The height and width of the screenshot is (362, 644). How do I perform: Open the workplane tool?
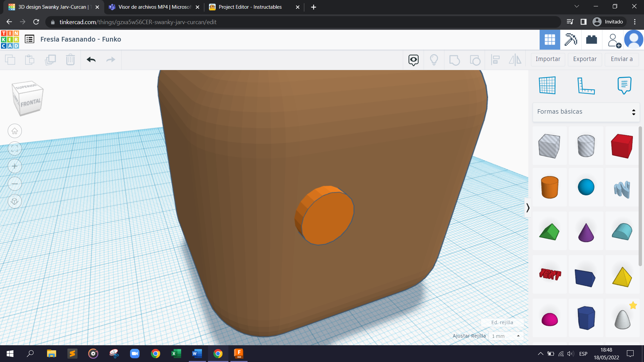coord(547,85)
